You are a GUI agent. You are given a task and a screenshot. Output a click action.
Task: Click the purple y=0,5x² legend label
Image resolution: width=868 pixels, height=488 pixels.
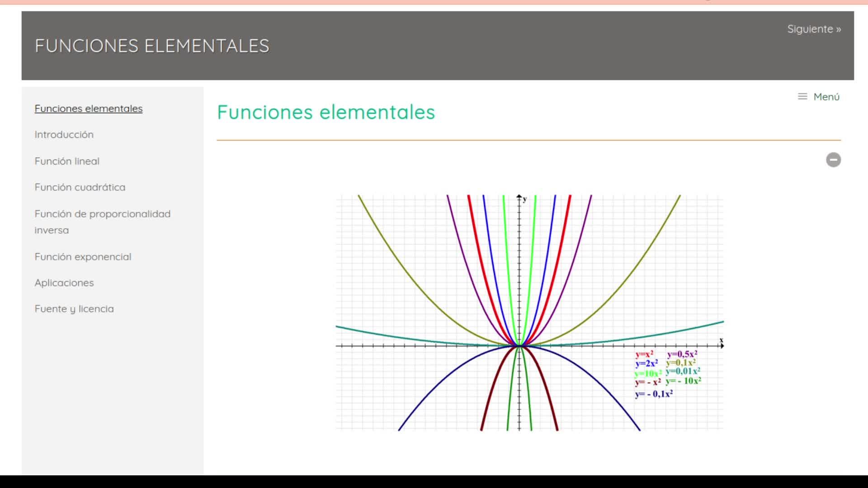(682, 355)
